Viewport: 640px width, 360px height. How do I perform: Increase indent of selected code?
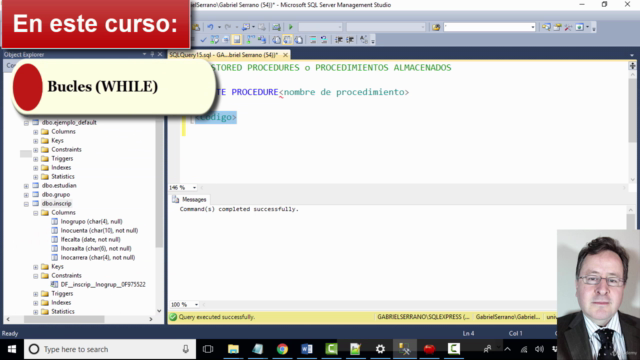point(350,40)
